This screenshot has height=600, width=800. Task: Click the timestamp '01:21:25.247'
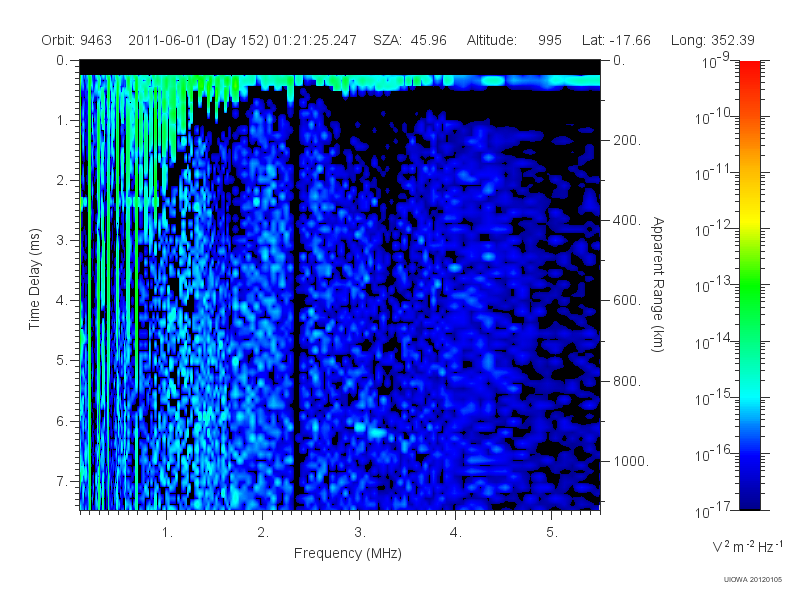315,40
